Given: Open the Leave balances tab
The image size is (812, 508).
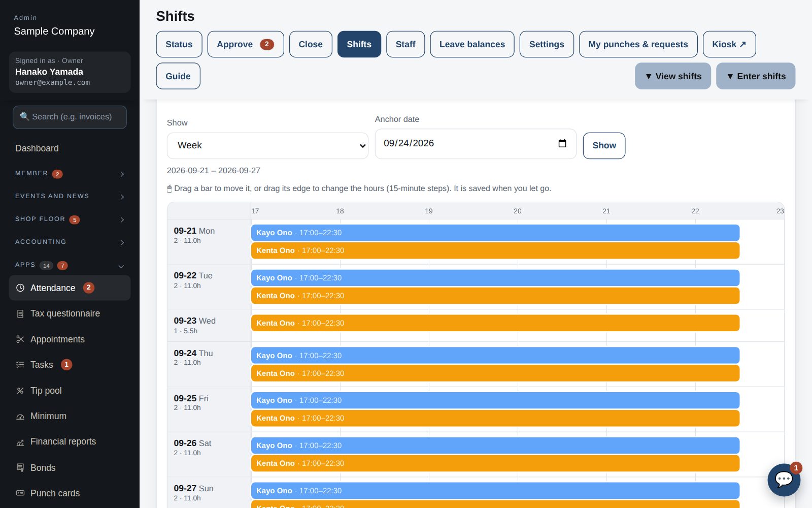Looking at the screenshot, I should pyautogui.click(x=472, y=44).
